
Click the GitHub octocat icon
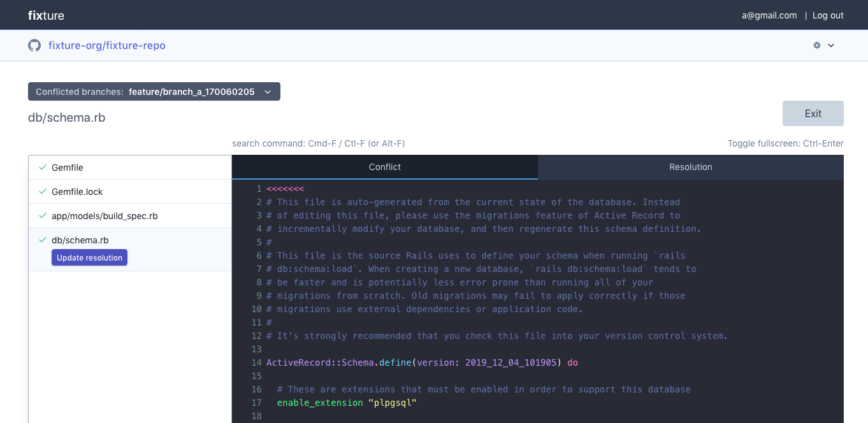[x=34, y=45]
